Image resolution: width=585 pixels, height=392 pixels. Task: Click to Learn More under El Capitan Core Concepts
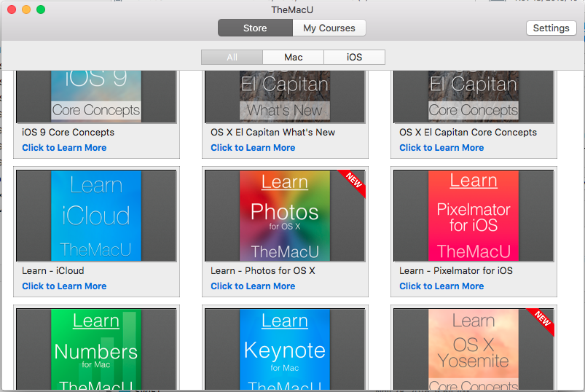[x=441, y=148]
